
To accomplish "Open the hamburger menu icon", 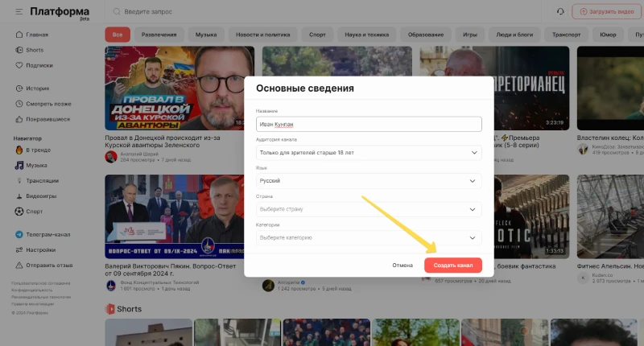I will click(x=19, y=11).
